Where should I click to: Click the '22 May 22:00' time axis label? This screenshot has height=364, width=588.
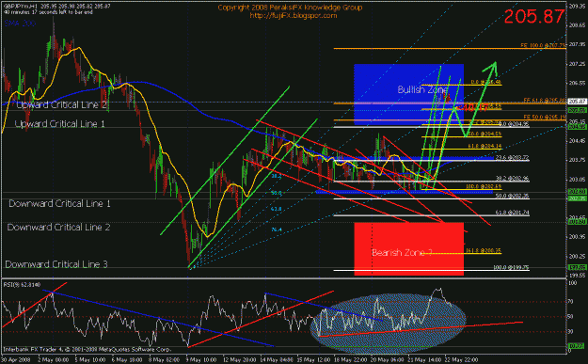[x=462, y=360]
